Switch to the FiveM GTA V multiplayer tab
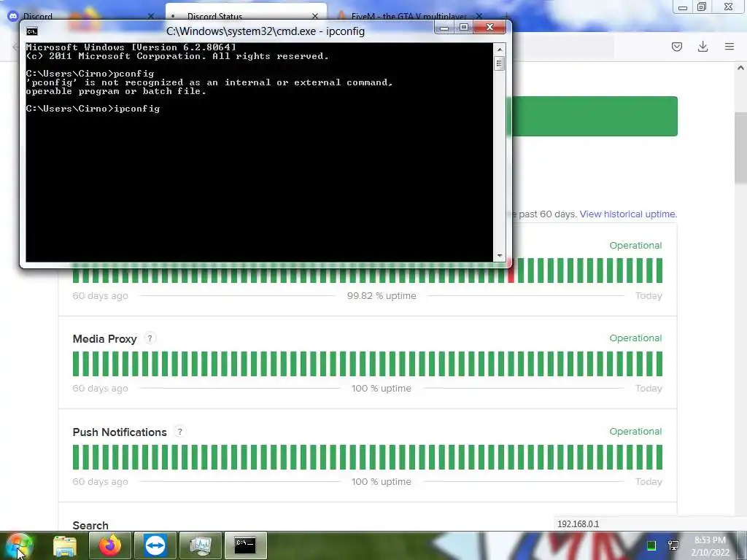747x560 pixels. pos(410,15)
